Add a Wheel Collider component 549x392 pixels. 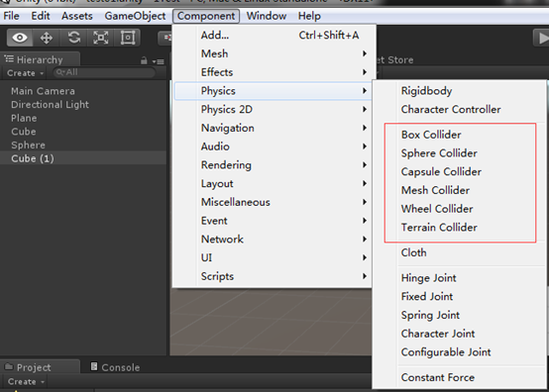click(x=460, y=209)
